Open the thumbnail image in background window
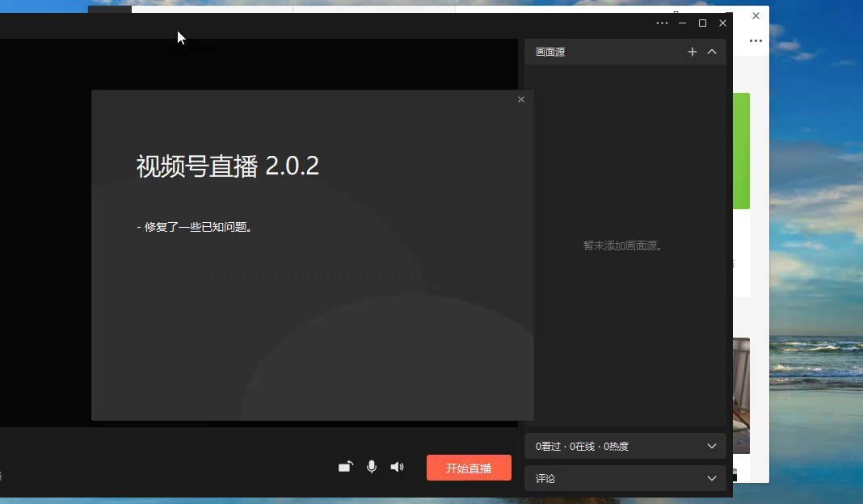 pyautogui.click(x=741, y=396)
